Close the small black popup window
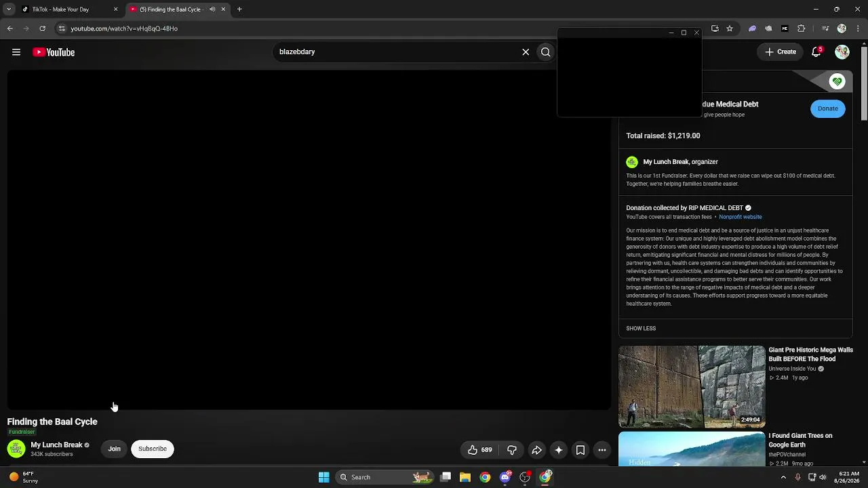This screenshot has height=488, width=868. [x=696, y=33]
